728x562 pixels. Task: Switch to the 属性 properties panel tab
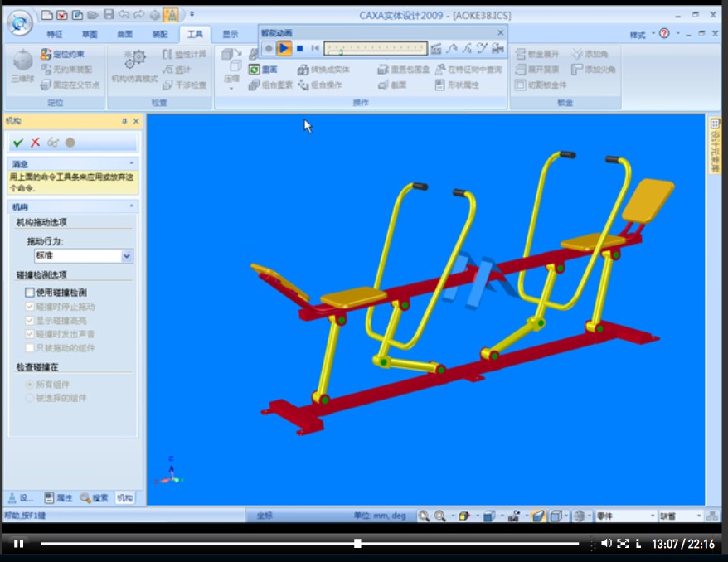click(x=58, y=498)
